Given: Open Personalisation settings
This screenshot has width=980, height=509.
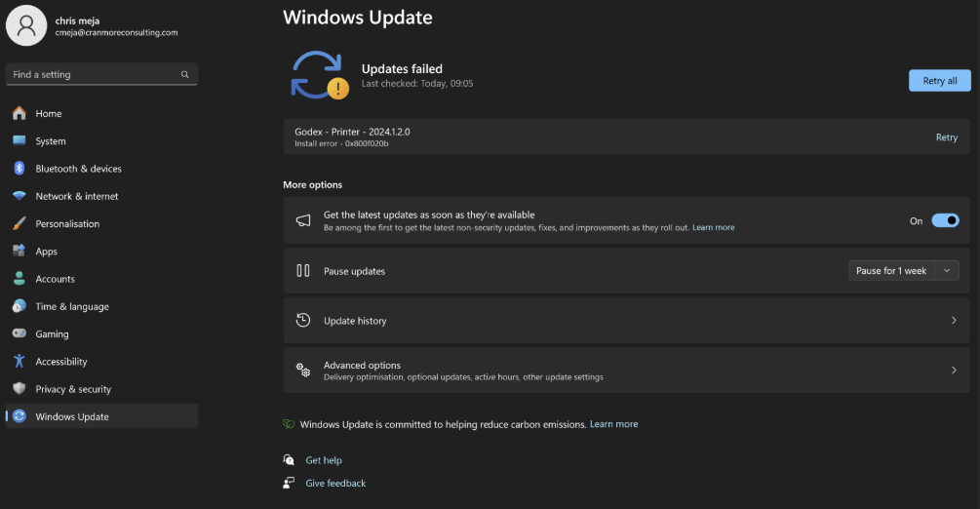Looking at the screenshot, I should 101,223.
